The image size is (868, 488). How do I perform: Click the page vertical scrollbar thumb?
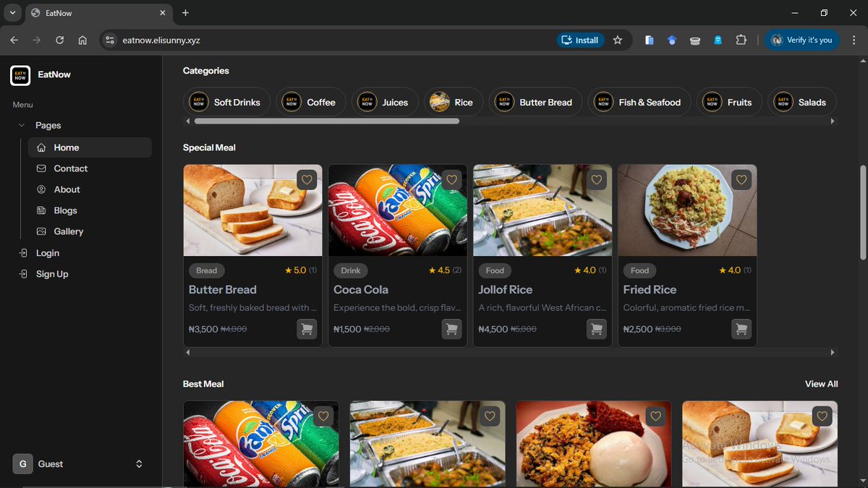pyautogui.click(x=862, y=212)
